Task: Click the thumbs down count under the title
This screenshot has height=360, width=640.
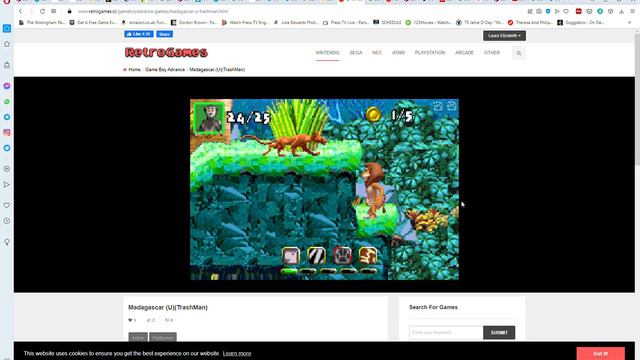Action: coord(169,320)
